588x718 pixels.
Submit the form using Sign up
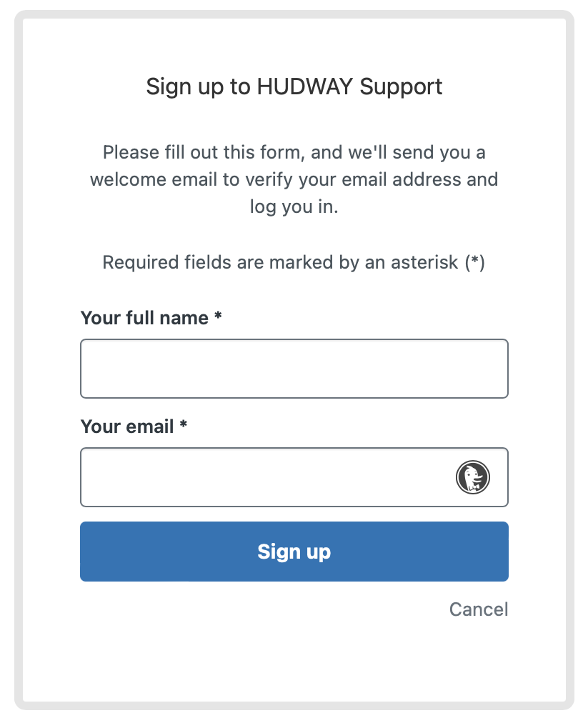[294, 552]
